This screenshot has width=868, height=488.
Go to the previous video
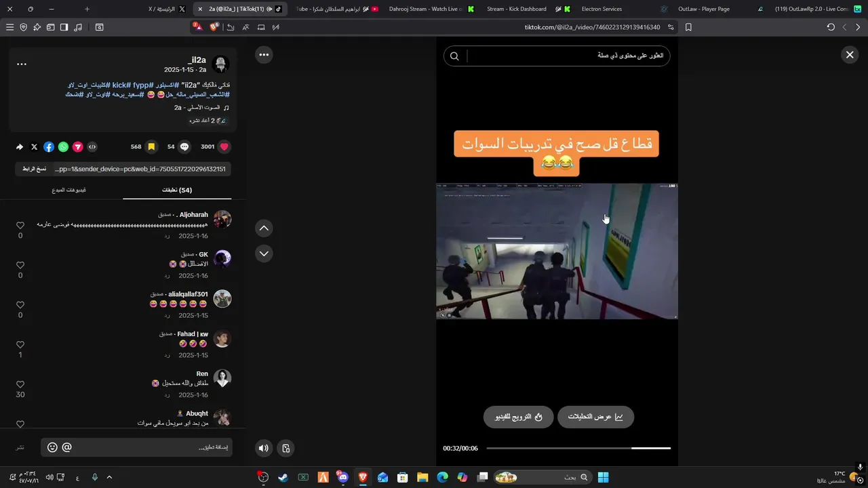pyautogui.click(x=264, y=228)
